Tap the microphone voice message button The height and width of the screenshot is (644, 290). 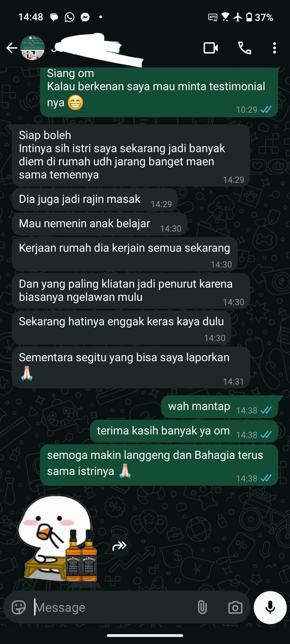[270, 607]
